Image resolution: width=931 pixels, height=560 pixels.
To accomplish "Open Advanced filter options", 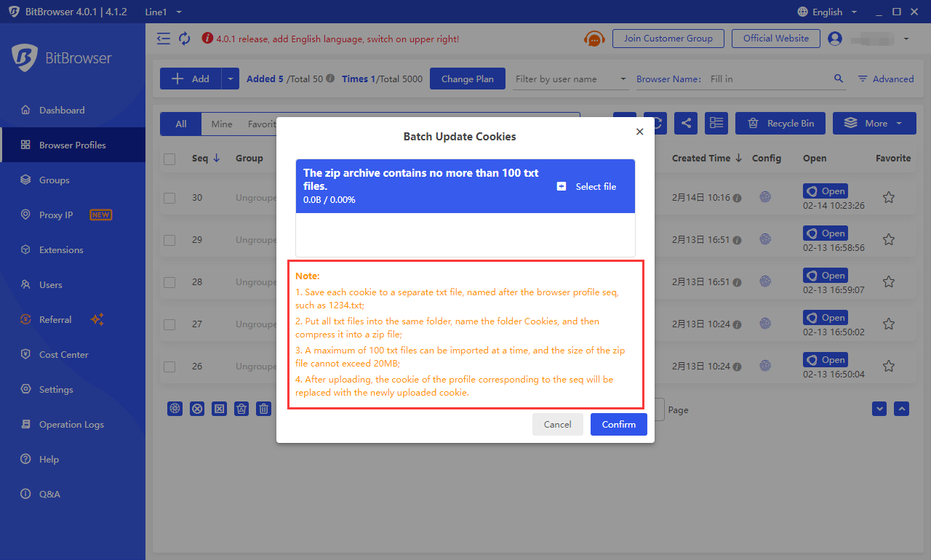I will click(x=886, y=79).
